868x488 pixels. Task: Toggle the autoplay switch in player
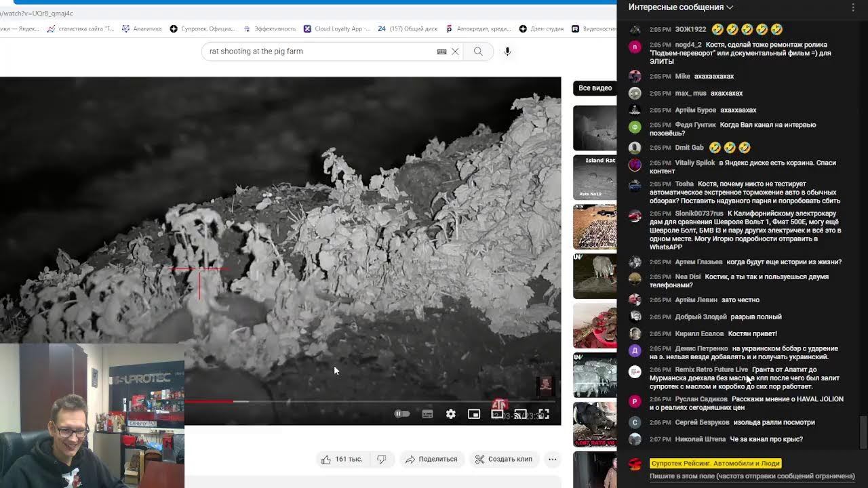click(402, 414)
